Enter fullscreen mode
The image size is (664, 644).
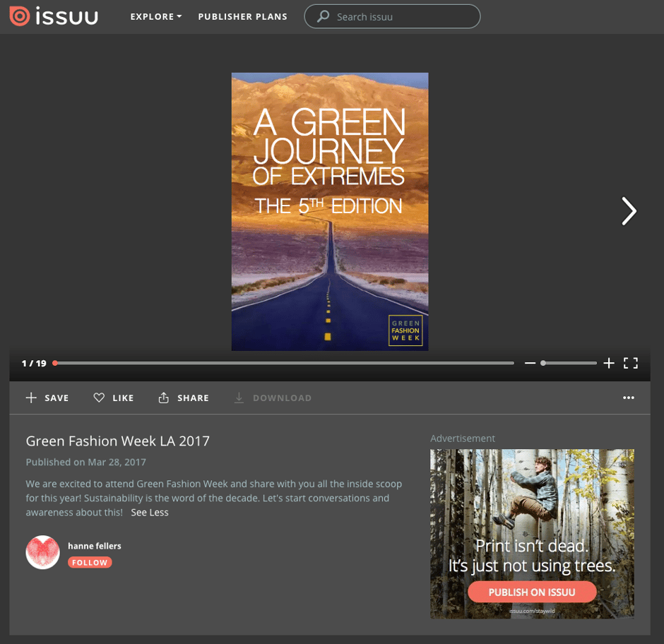631,363
